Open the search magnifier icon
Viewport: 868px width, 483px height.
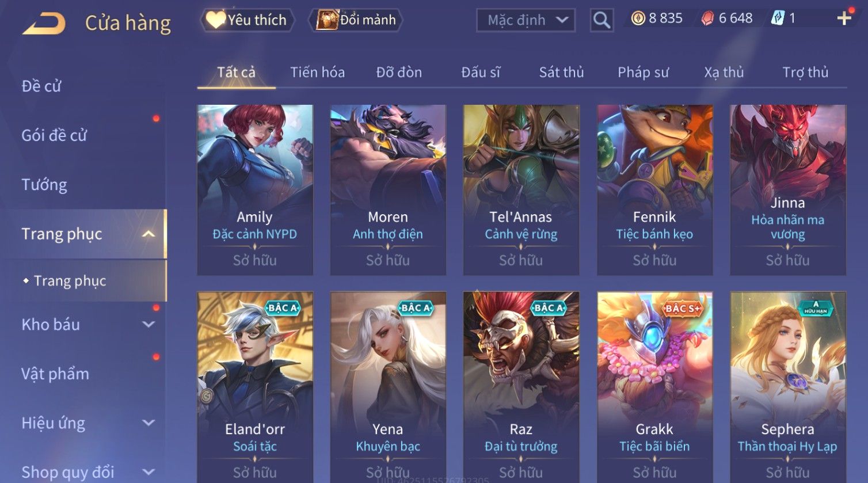coord(601,20)
